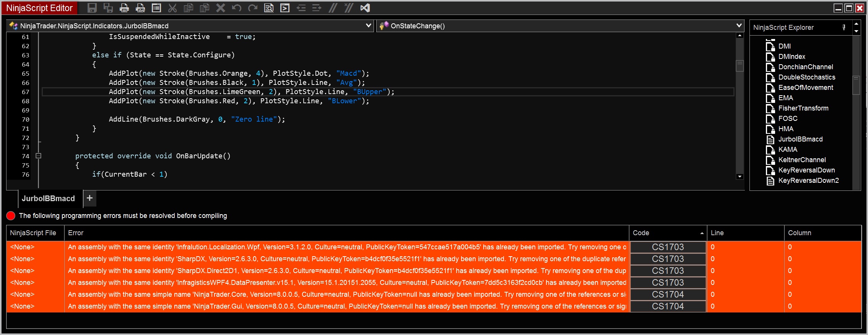Add a new editor tab with plus
This screenshot has height=335, width=868.
[x=90, y=198]
